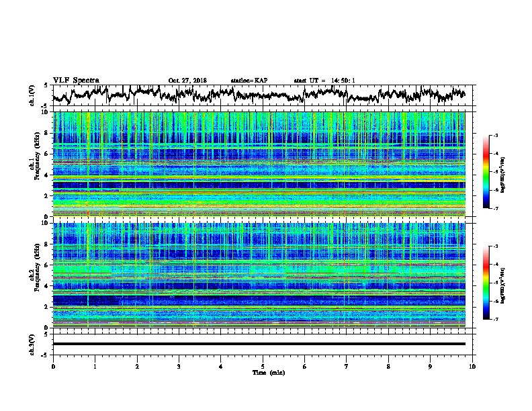
Task: Click the "Time (min)" axis title
Action: click(269, 373)
